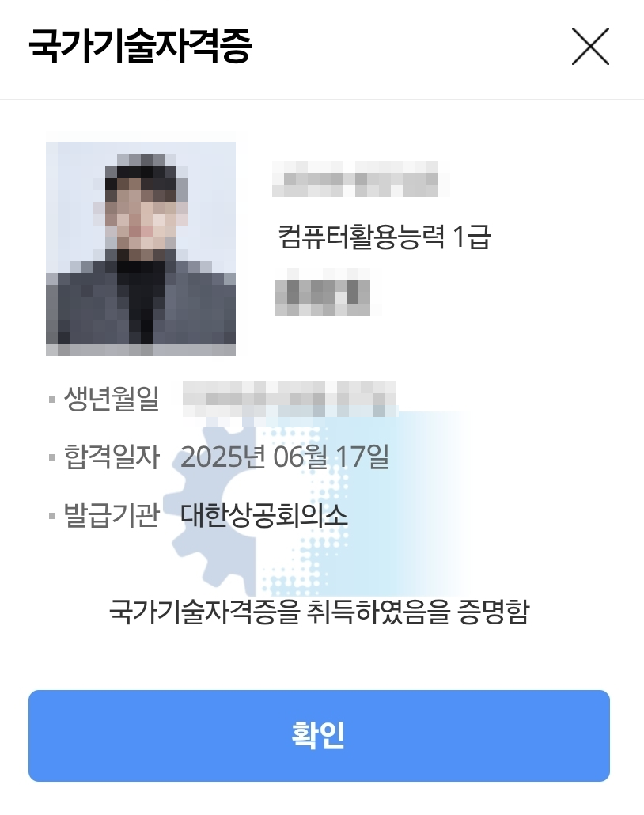The width and height of the screenshot is (644, 815).
Task: Click the blue 확인 button
Action: point(319,735)
